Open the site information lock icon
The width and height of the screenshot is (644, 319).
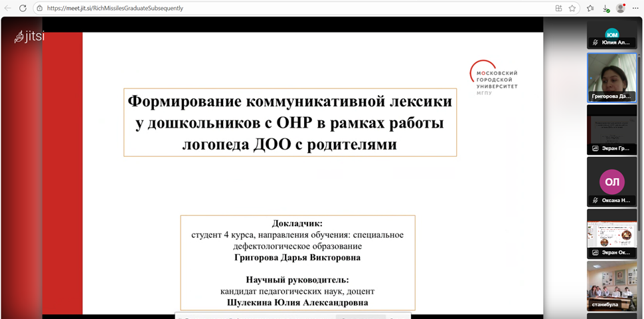click(40, 8)
